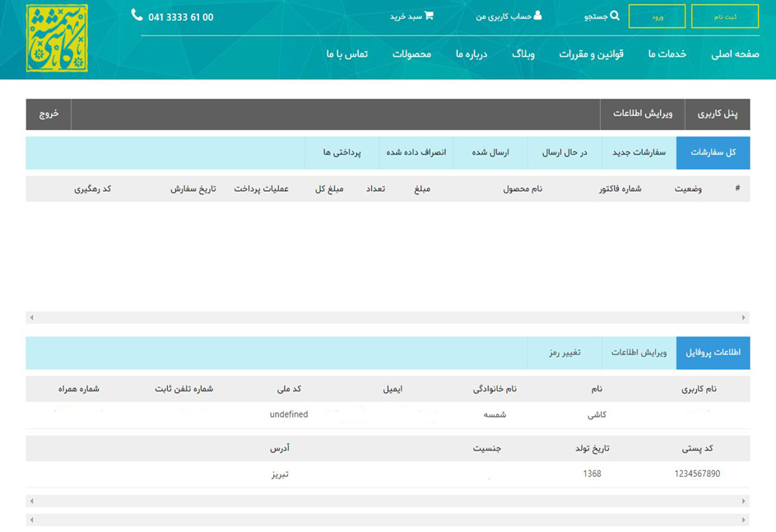Open the تماس با ما contact page

347,54
